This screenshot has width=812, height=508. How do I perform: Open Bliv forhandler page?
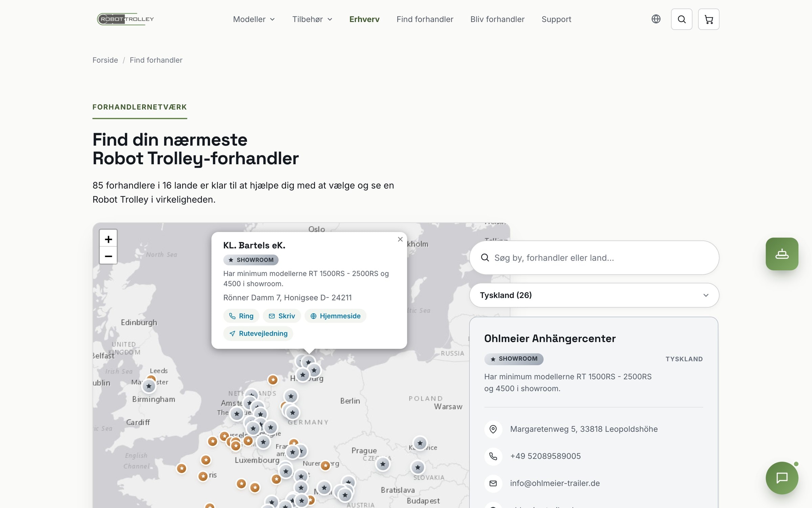[x=497, y=19]
